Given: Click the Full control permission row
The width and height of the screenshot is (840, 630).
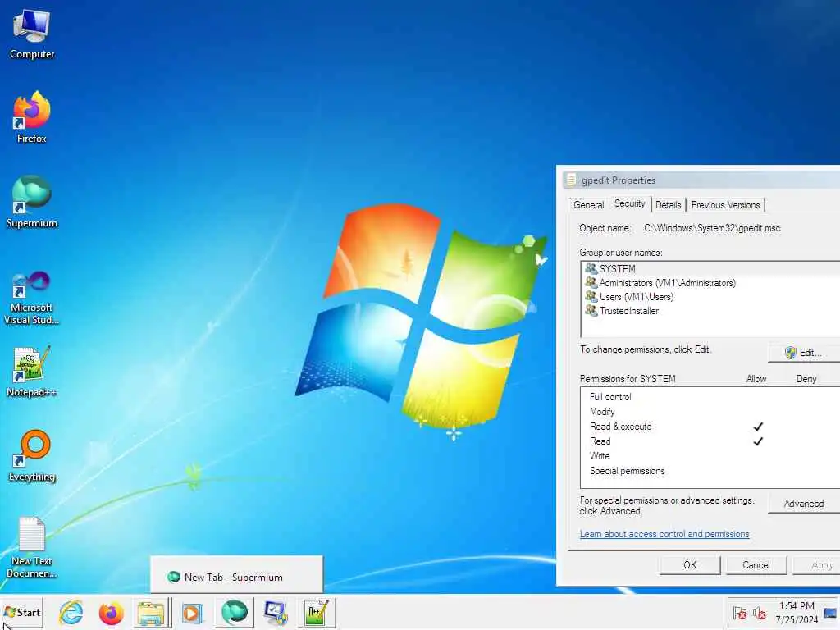Looking at the screenshot, I should tap(710, 397).
